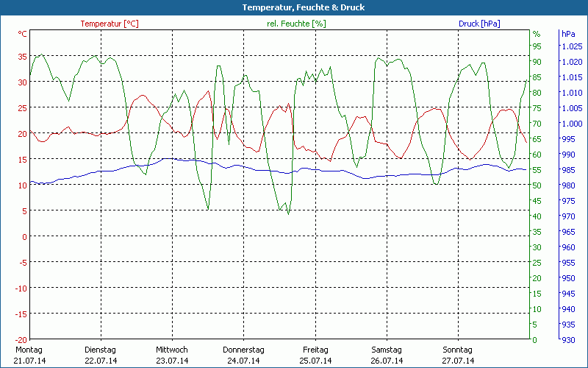
Task: Select the green 'rel. Feuchte [%]' legend label
Action: coord(296,24)
